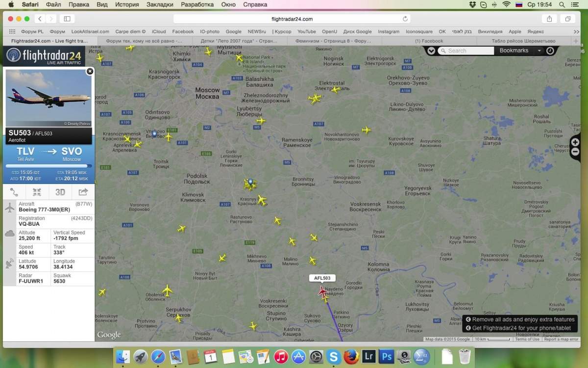This screenshot has height=368, width=588.
Task: Show flight route using the route icon
Action: click(x=14, y=192)
